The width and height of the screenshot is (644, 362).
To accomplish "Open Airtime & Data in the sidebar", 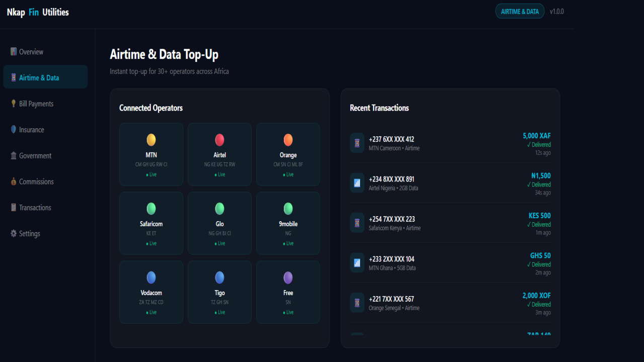I will (x=46, y=77).
